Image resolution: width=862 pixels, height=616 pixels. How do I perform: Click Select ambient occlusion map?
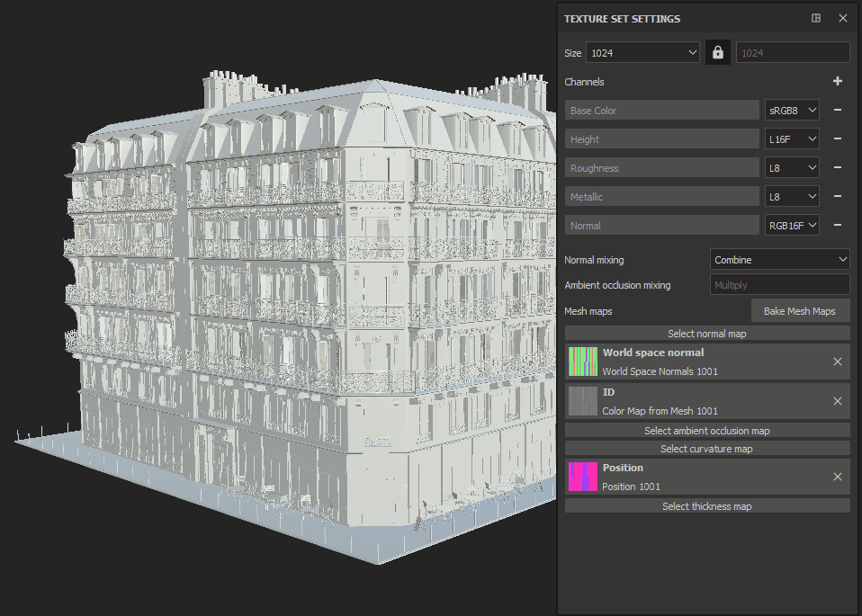pos(707,431)
